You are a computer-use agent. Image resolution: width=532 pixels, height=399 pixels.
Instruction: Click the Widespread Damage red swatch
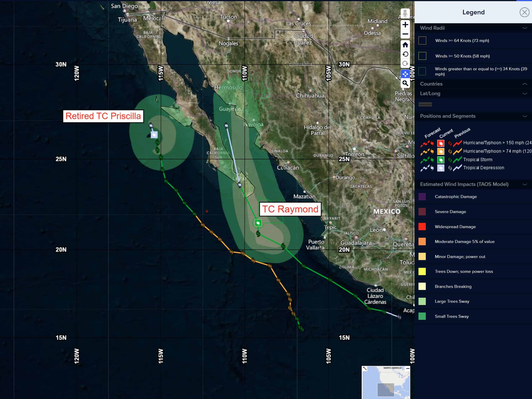[422, 227]
